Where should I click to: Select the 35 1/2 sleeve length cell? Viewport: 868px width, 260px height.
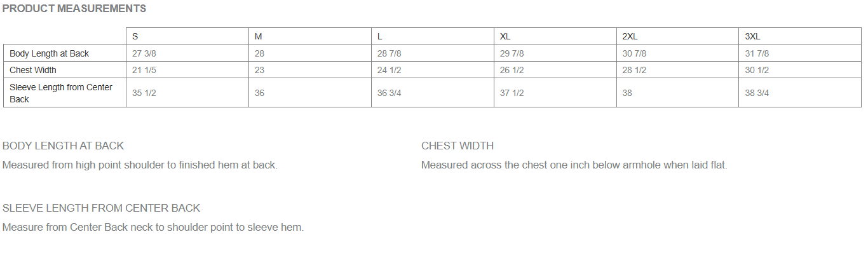(x=144, y=93)
